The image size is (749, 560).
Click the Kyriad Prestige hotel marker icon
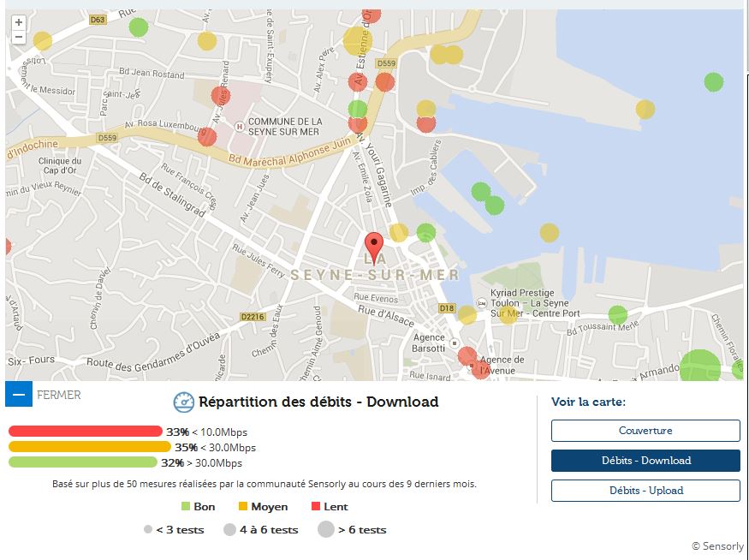(x=482, y=303)
